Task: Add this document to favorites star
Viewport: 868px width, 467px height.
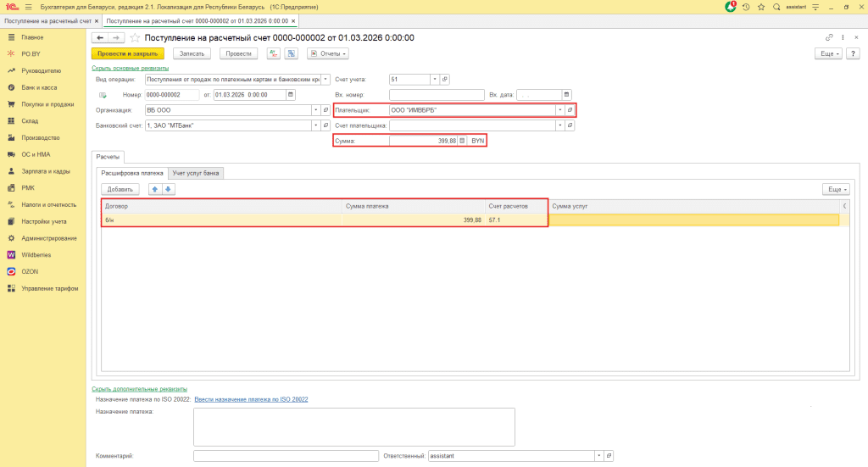Action: coord(134,38)
